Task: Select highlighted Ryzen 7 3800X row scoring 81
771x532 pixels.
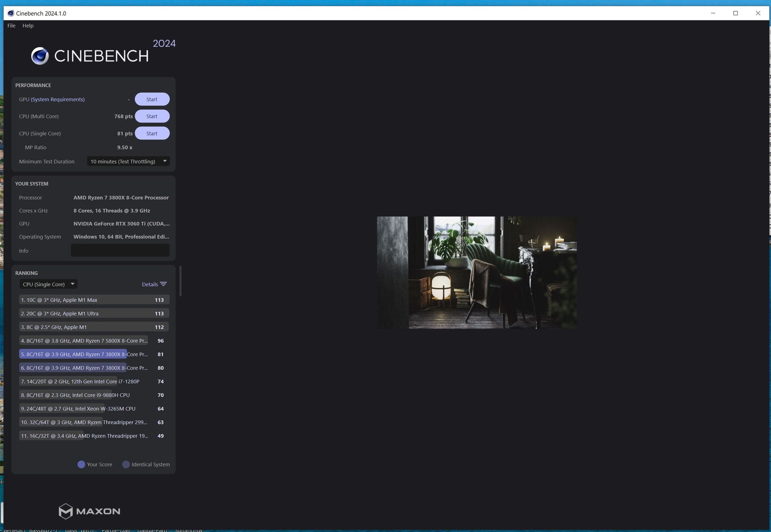Action: [x=94, y=355]
